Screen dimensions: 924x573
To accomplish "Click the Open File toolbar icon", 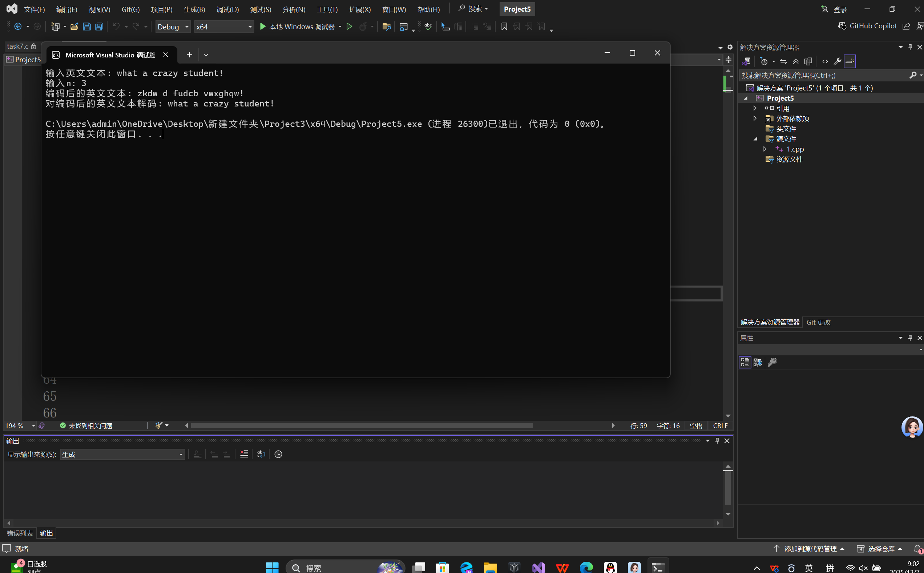I will click(x=74, y=27).
